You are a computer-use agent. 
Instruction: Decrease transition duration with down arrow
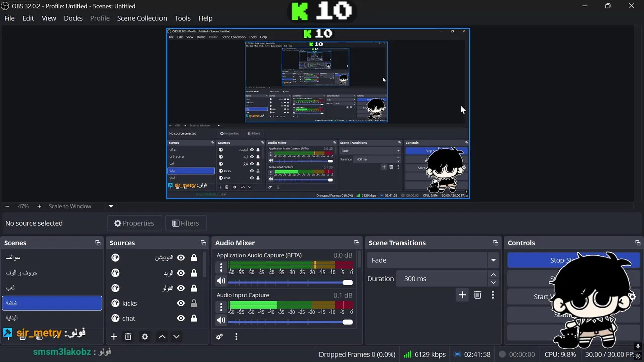[493, 282]
